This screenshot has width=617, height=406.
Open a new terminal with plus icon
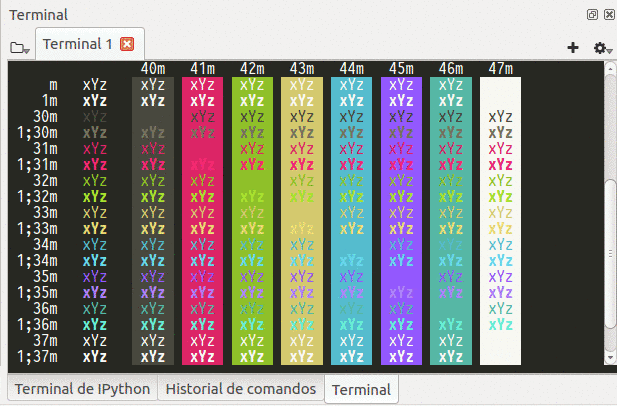[573, 47]
